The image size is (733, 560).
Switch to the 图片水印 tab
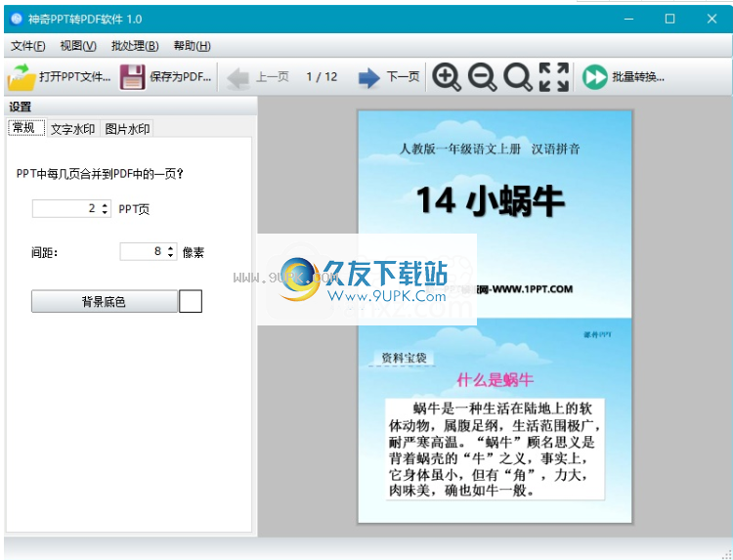(x=127, y=129)
